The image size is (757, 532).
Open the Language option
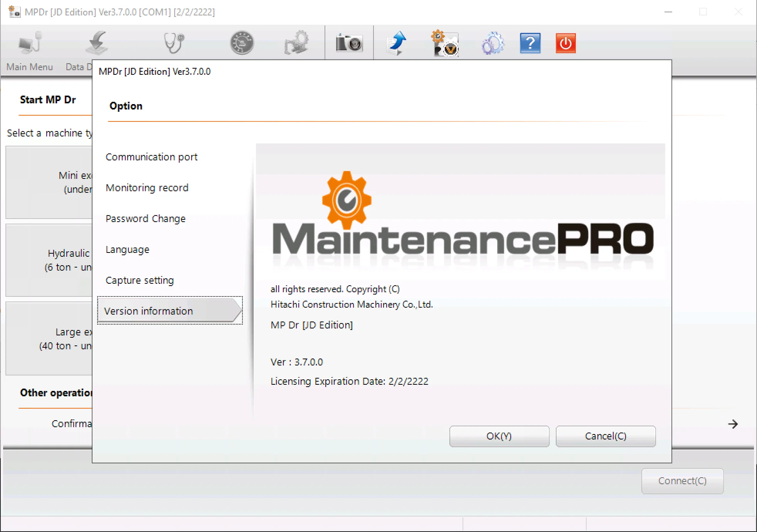coord(127,249)
